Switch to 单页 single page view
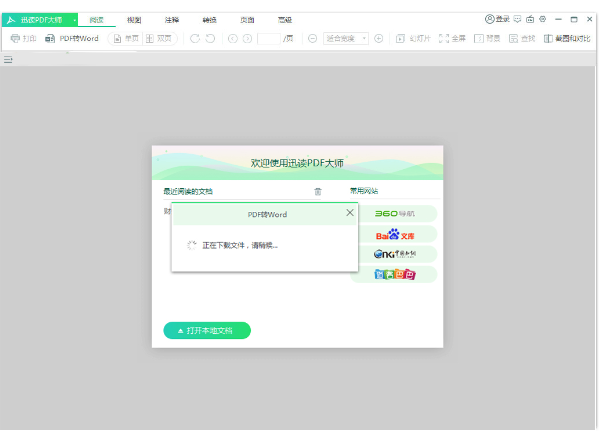The height and width of the screenshot is (434, 602). (x=125, y=38)
